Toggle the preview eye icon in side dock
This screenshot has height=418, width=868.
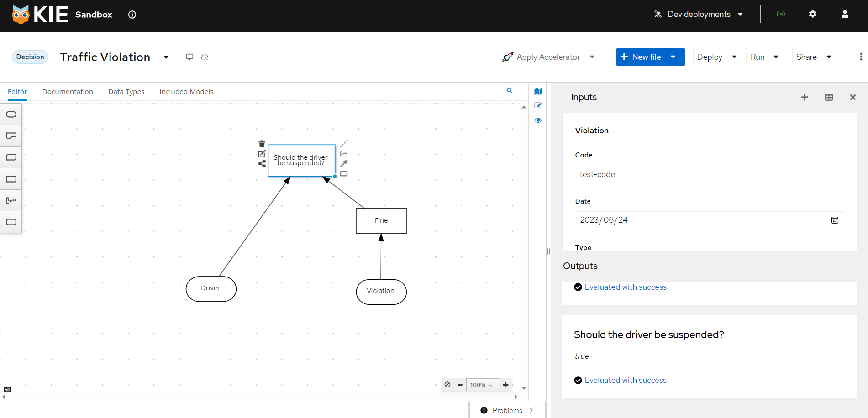click(x=538, y=120)
